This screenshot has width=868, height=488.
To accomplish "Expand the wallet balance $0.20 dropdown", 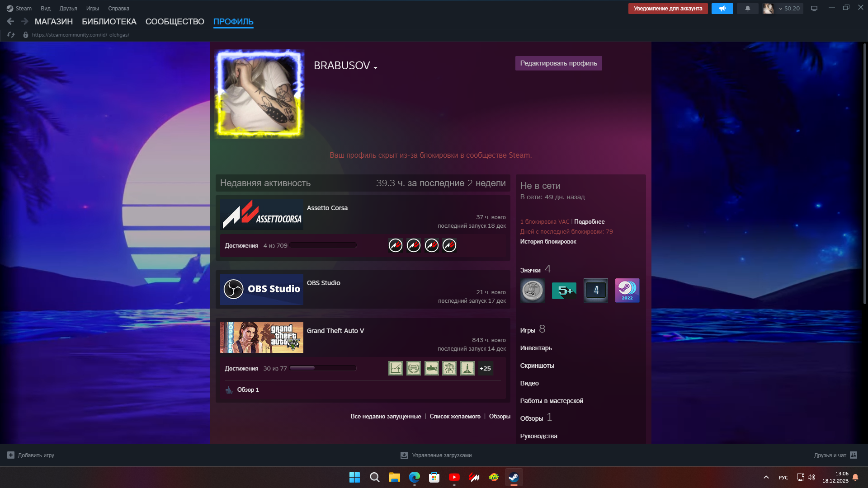I will click(789, 9).
